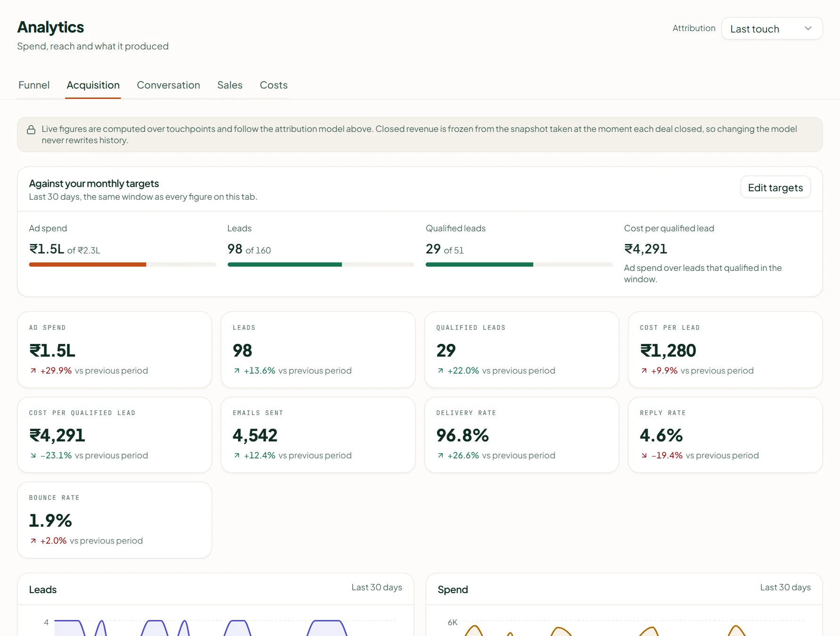Click the up arrow icon on Ad Spend card

33,371
